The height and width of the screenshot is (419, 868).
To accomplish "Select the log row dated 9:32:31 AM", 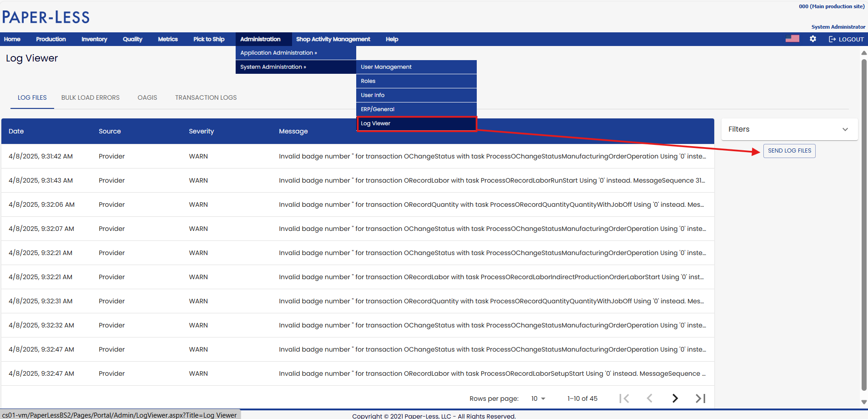I will click(x=358, y=301).
